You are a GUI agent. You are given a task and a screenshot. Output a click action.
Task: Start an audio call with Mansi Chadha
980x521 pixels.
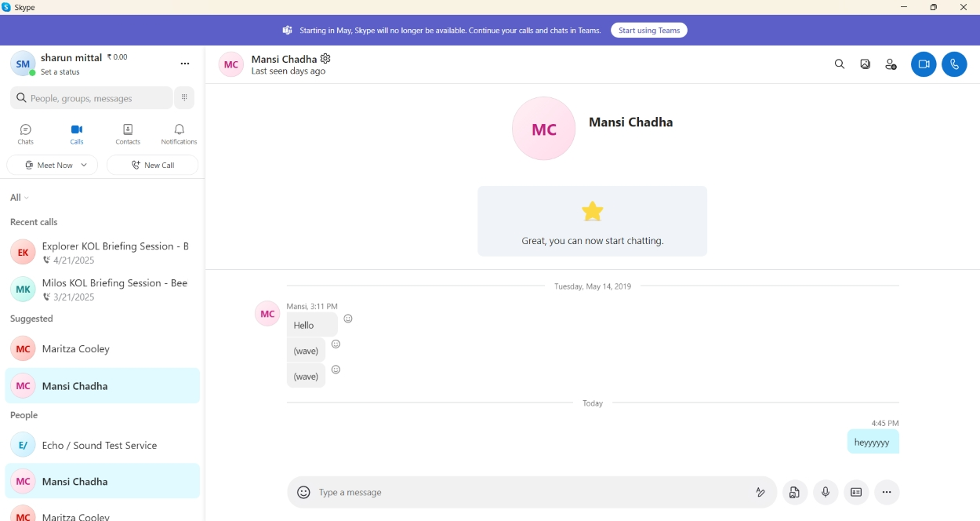[x=954, y=64]
